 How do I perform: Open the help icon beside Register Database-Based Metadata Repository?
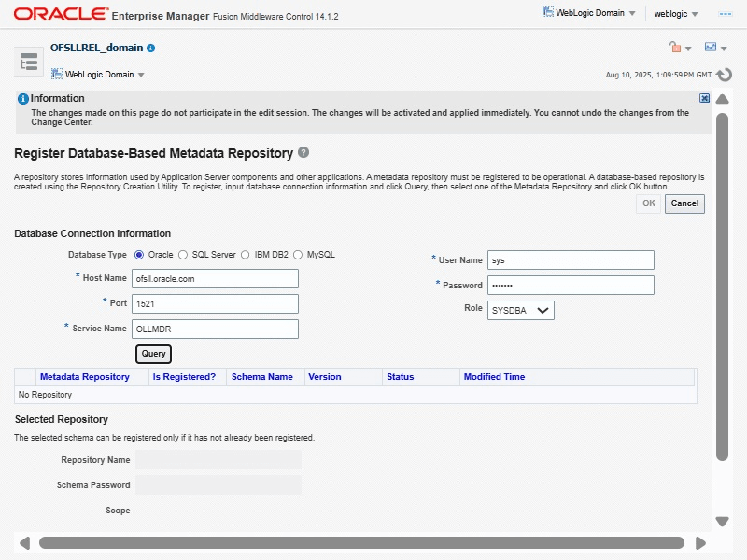pyautogui.click(x=303, y=152)
